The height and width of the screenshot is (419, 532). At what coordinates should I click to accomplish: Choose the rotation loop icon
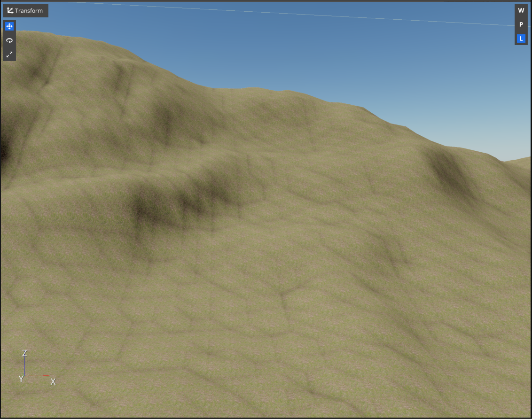tap(9, 40)
